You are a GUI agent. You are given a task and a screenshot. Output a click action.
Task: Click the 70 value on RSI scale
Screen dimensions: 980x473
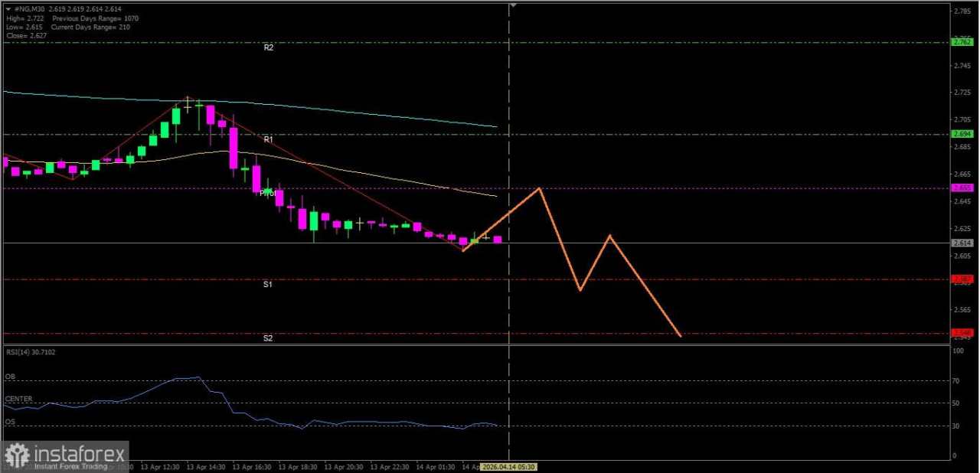955,380
